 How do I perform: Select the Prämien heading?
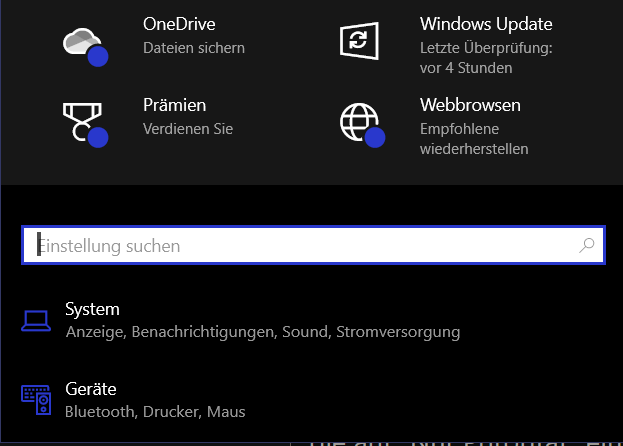coord(174,105)
